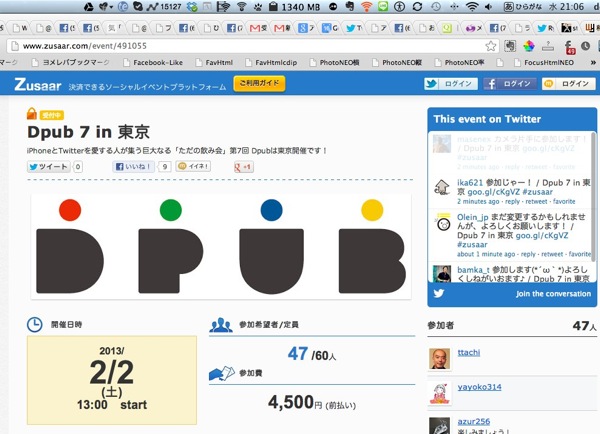Viewport: 600px width, 434px height.
Task: Open the Time Machine menu bar icon
Action: pyautogui.click(x=436, y=7)
